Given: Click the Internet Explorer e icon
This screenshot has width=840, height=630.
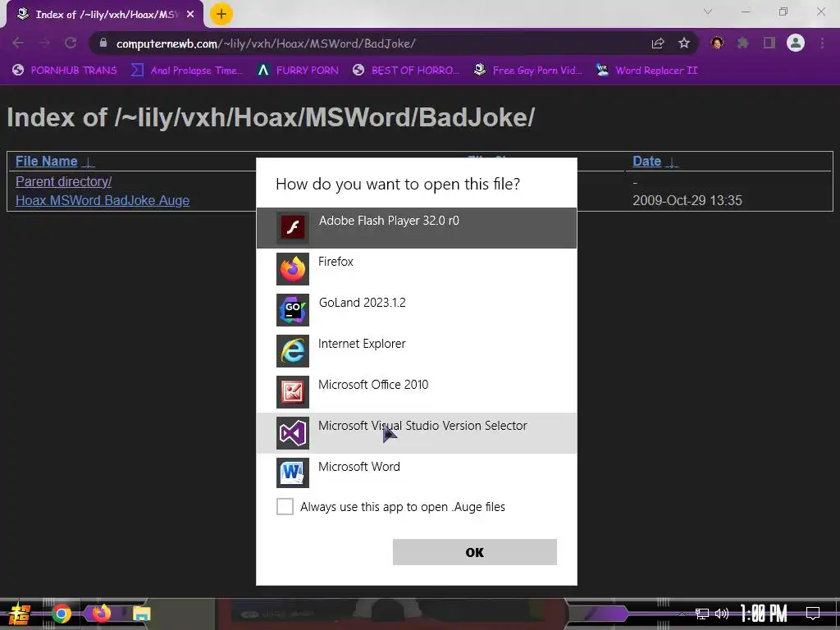Looking at the screenshot, I should (293, 351).
